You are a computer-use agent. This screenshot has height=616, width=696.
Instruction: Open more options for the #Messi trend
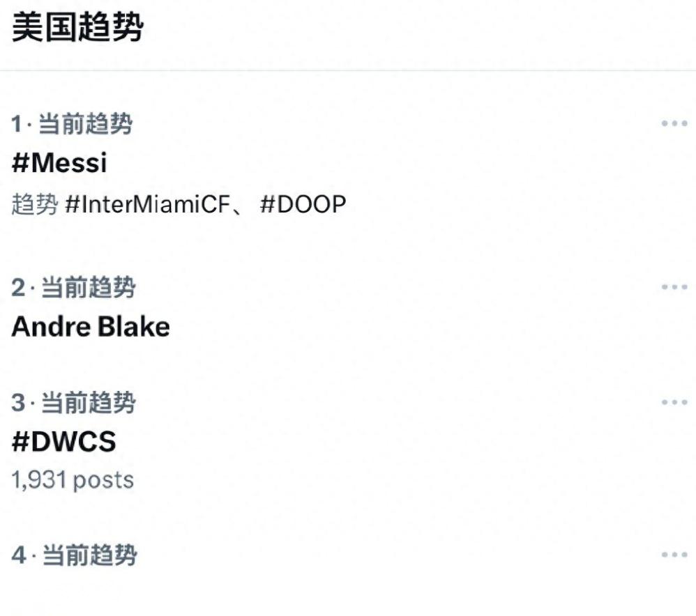pos(674,124)
